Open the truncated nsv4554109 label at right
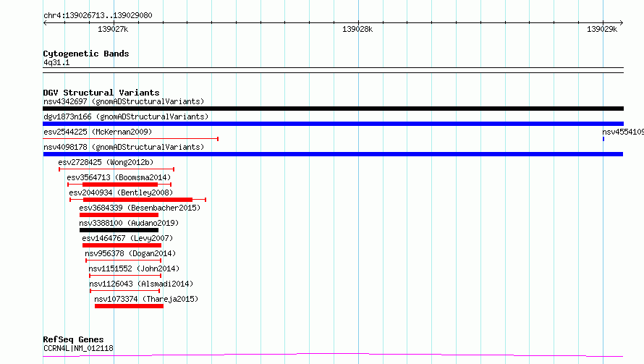Screen dimensions: 644x364 [x=622, y=132]
